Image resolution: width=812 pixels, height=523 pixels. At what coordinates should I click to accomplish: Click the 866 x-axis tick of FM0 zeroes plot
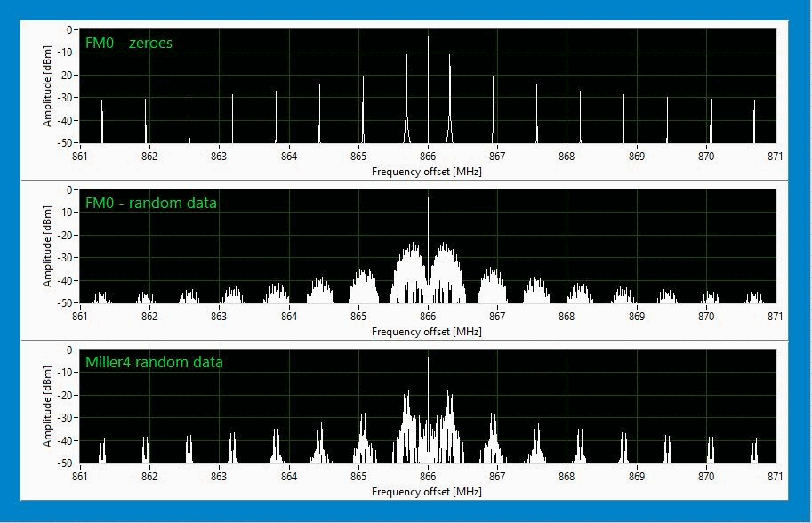(428, 157)
